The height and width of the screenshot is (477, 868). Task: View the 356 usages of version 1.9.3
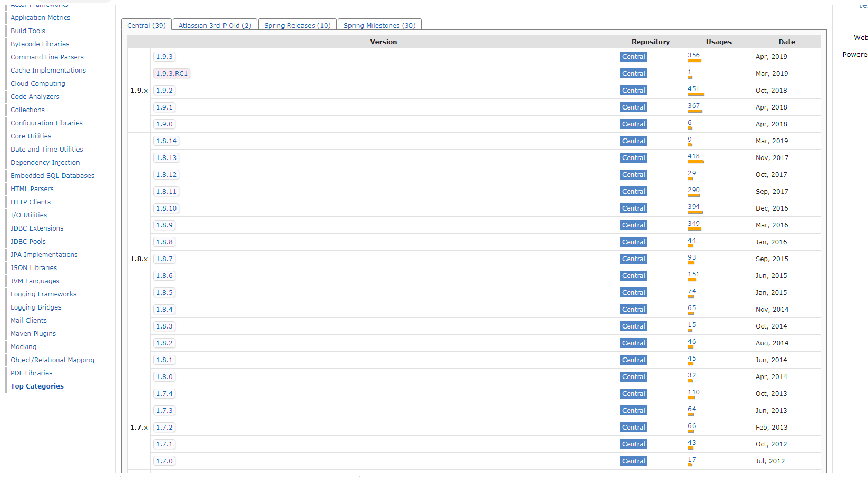694,55
